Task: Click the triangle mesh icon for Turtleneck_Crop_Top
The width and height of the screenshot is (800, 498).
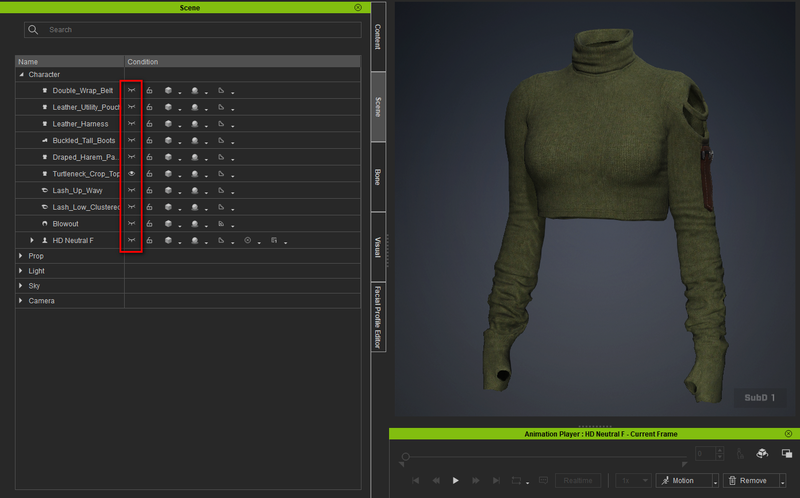Action: 221,174
